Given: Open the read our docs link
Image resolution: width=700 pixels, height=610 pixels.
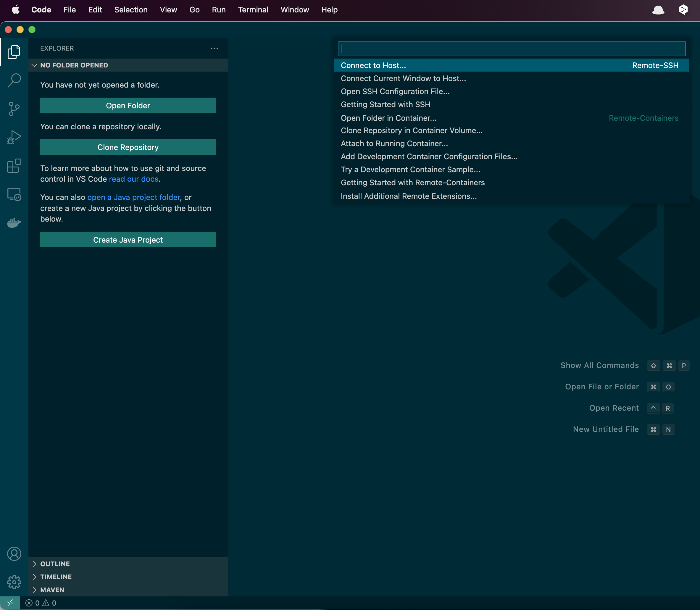Looking at the screenshot, I should tap(133, 179).
